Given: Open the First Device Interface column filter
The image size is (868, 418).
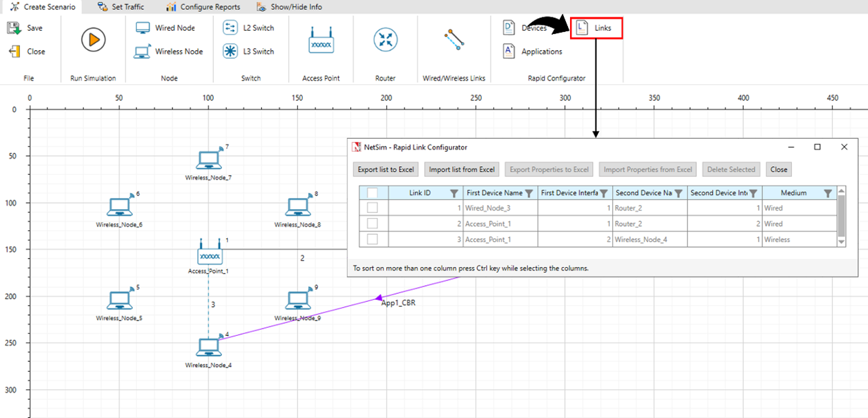Looking at the screenshot, I should [x=603, y=193].
